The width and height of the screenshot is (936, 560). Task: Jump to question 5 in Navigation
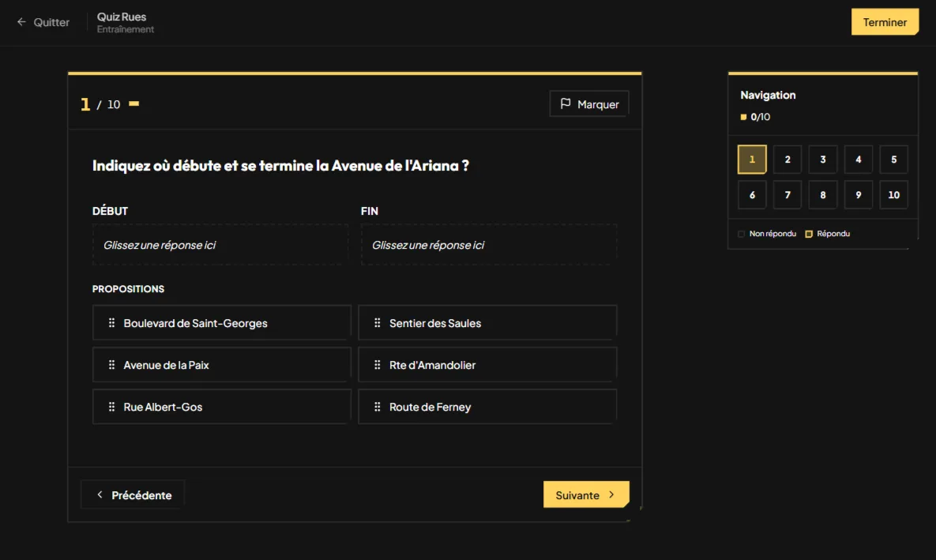pos(893,160)
